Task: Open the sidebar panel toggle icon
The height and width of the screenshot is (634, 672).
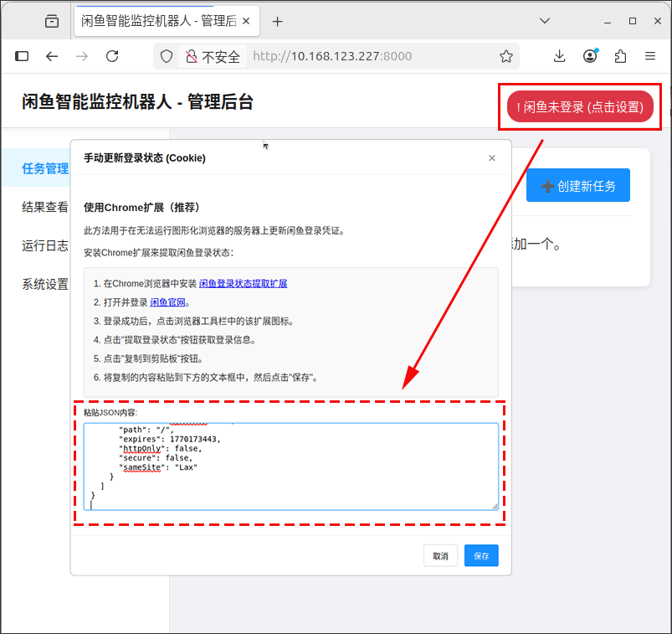Action: tap(22, 56)
